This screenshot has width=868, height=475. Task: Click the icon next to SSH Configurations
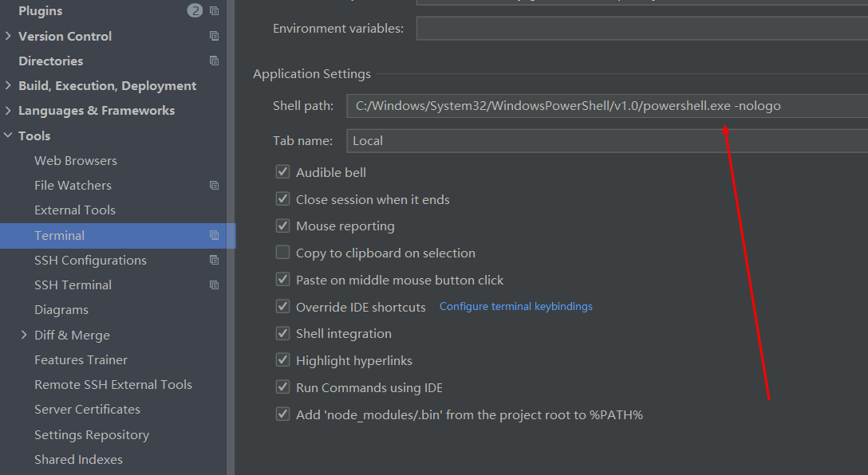point(213,260)
